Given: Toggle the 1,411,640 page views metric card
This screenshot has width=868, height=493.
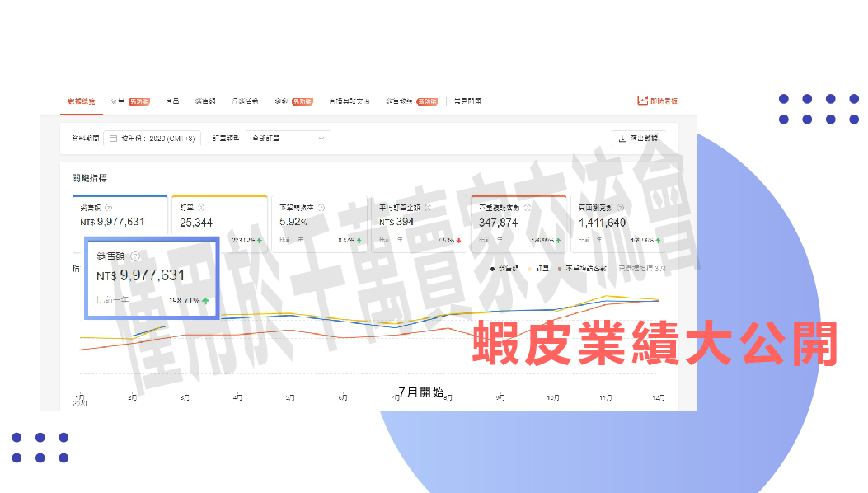Looking at the screenshot, I should coord(617,223).
